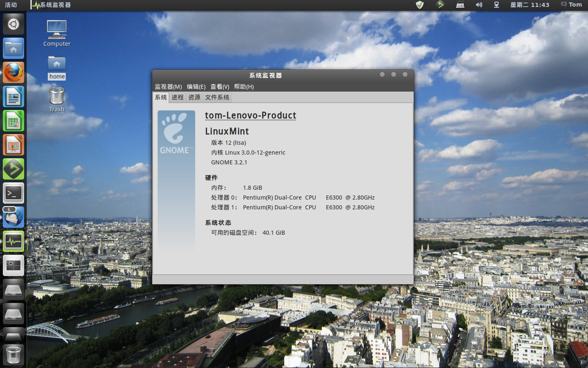Click the LinuxMint distribution name
This screenshot has height=368, width=588.
click(227, 131)
